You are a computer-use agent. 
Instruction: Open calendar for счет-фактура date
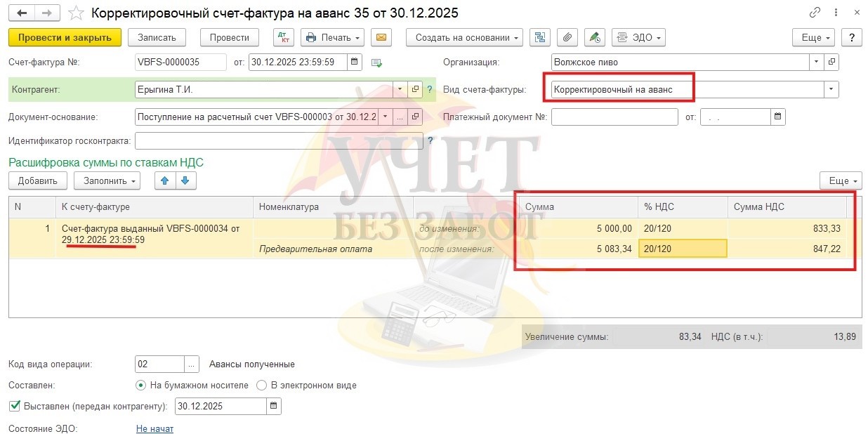coord(355,62)
